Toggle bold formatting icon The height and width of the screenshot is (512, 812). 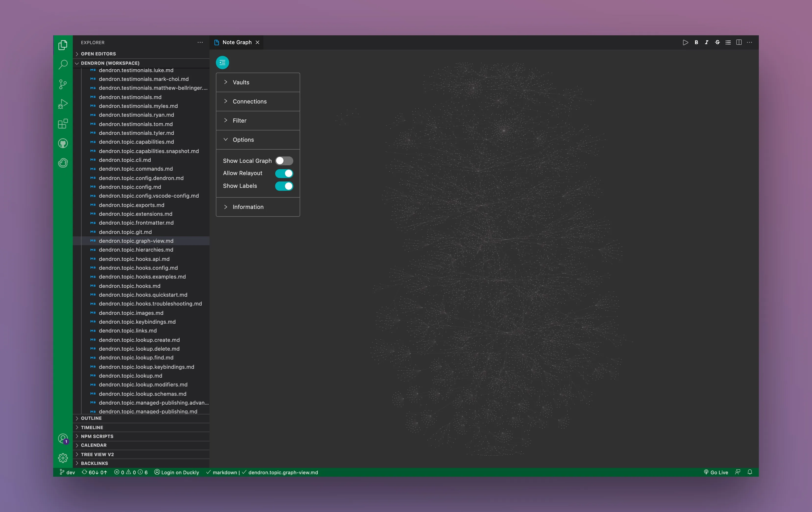coord(696,42)
